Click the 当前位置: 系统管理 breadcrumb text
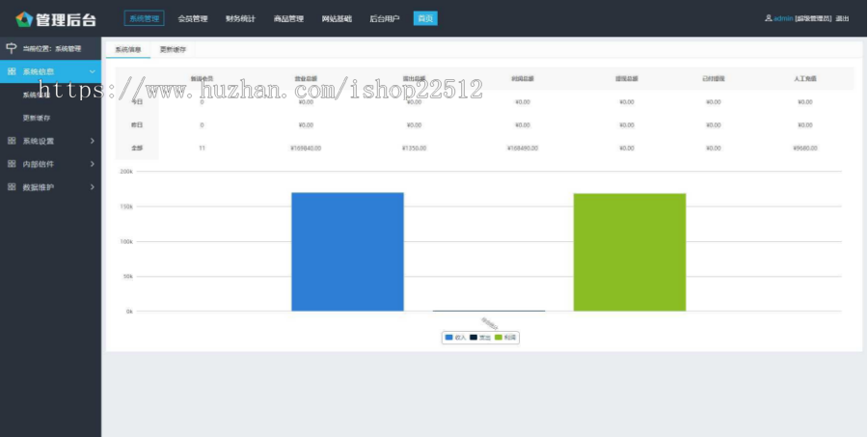868x437 pixels. [x=51, y=49]
